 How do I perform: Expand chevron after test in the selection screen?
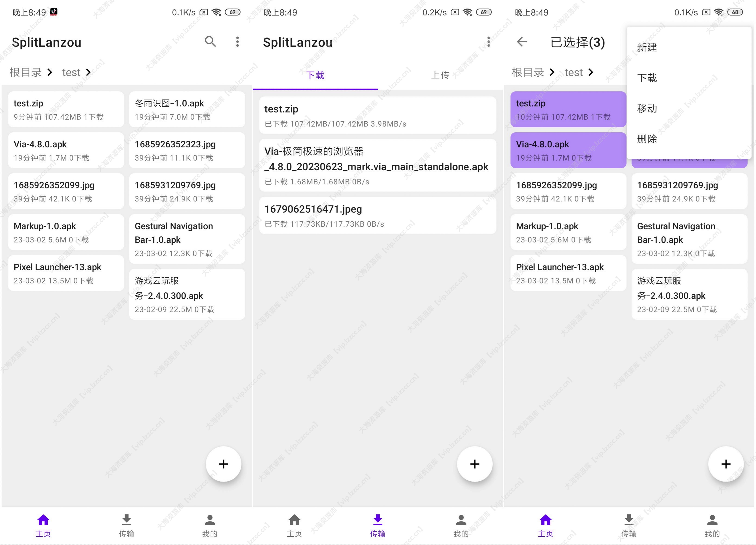[x=591, y=72]
